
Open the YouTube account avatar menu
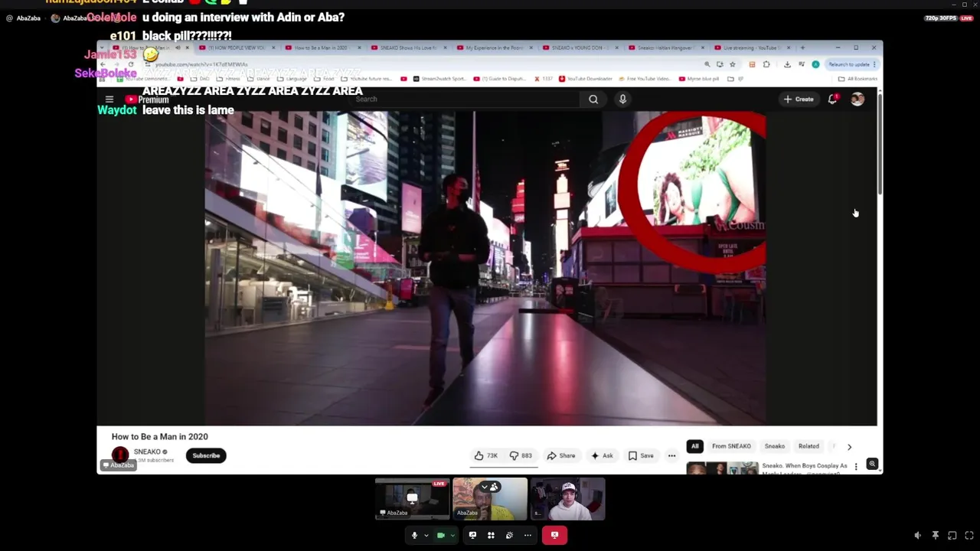pyautogui.click(x=857, y=99)
